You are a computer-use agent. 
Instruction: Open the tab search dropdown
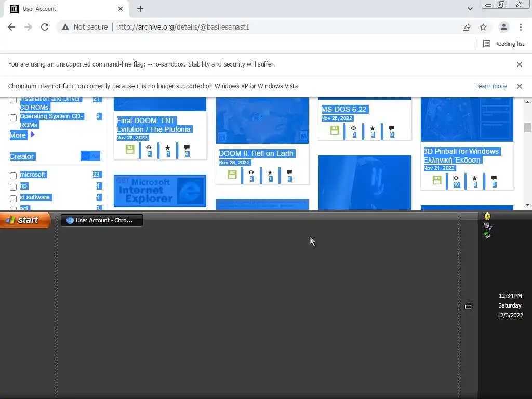(470, 9)
